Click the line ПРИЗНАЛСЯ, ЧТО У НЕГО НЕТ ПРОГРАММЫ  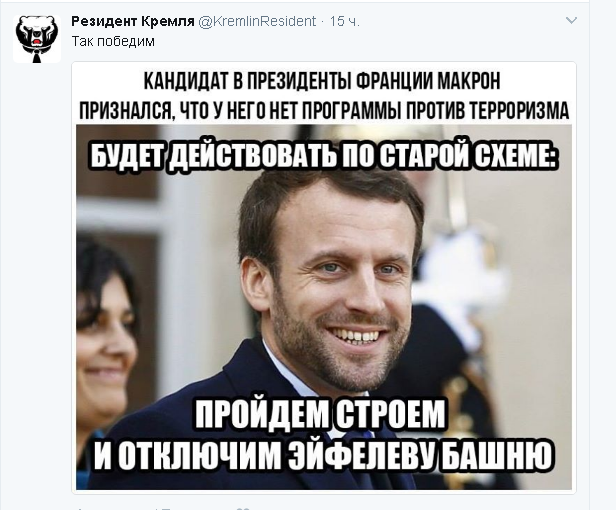241,110
